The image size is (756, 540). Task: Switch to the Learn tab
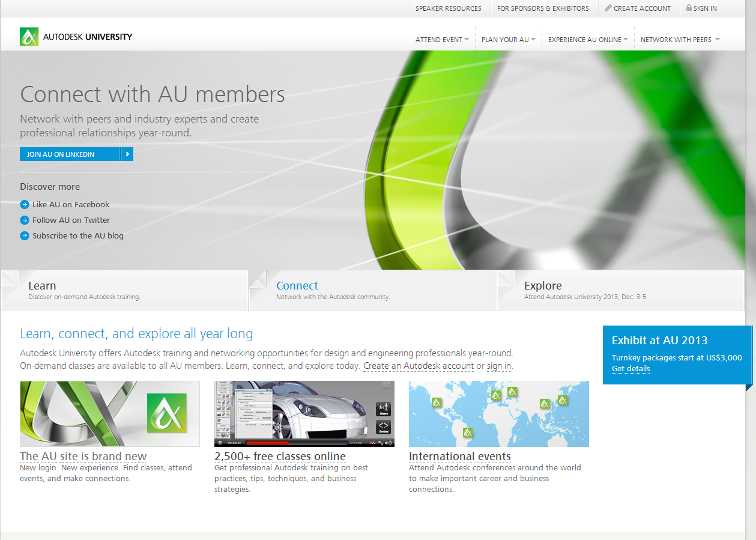[125, 291]
